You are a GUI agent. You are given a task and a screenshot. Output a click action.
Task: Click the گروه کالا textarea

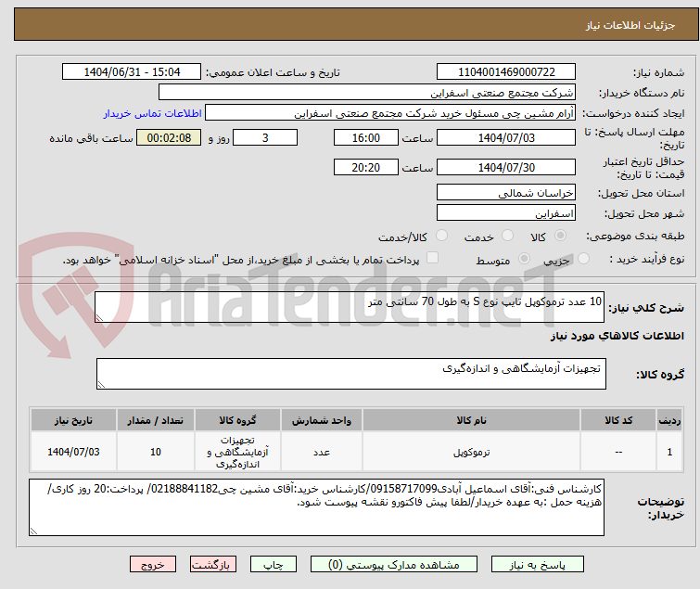click(350, 374)
